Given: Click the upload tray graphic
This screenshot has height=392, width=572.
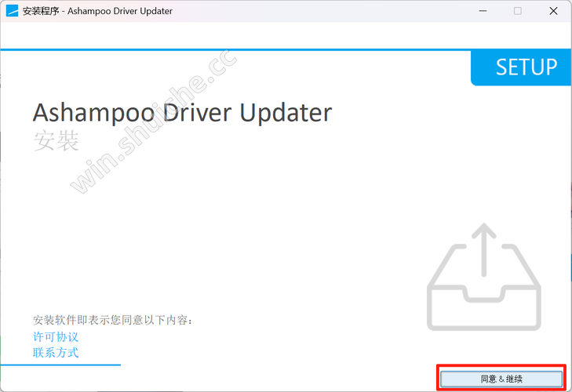Looking at the screenshot, I should click(x=483, y=277).
